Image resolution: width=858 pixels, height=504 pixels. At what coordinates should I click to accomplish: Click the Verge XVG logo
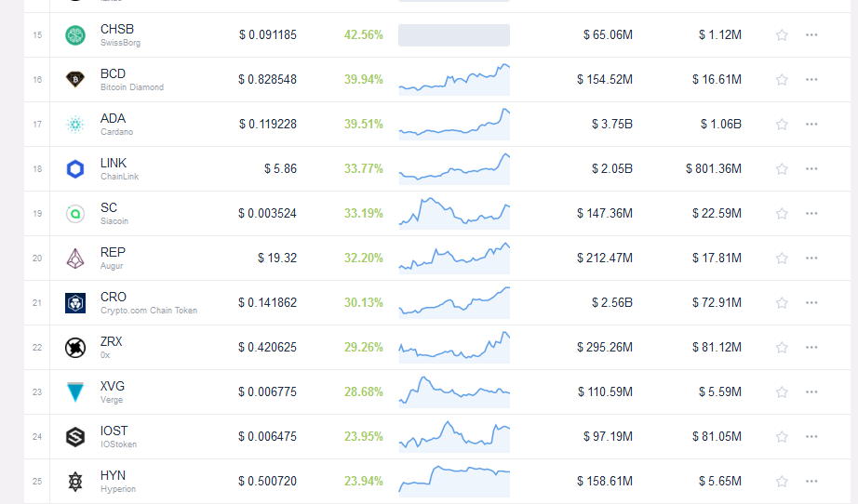[75, 392]
